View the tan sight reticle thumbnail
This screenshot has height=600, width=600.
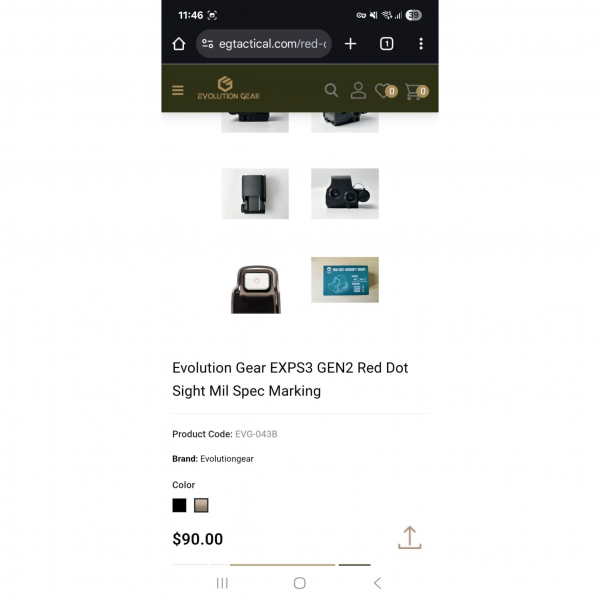click(255, 289)
